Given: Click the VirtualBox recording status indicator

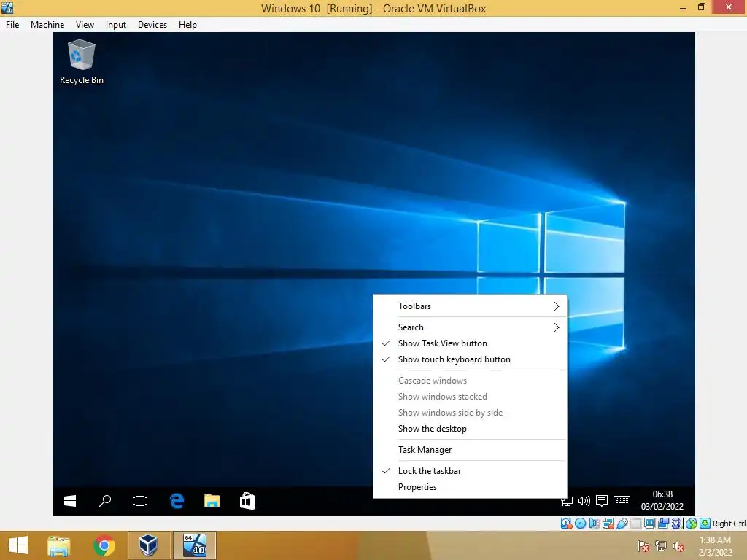Looking at the screenshot, I should pos(663,524).
